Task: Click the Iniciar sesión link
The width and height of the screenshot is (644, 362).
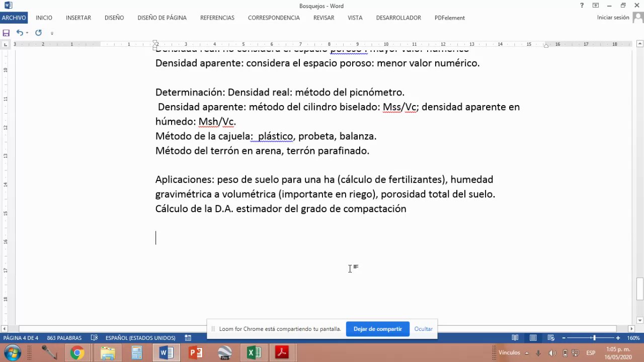Action: point(613,18)
